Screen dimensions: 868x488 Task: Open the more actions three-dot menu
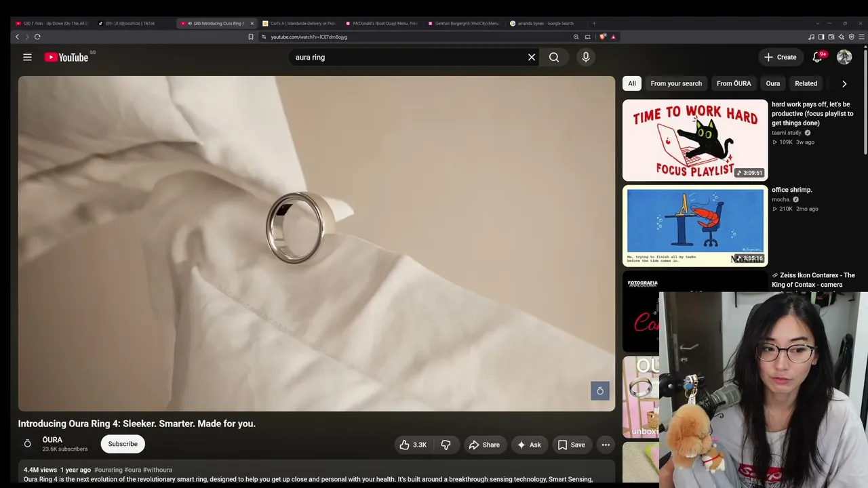click(x=606, y=445)
